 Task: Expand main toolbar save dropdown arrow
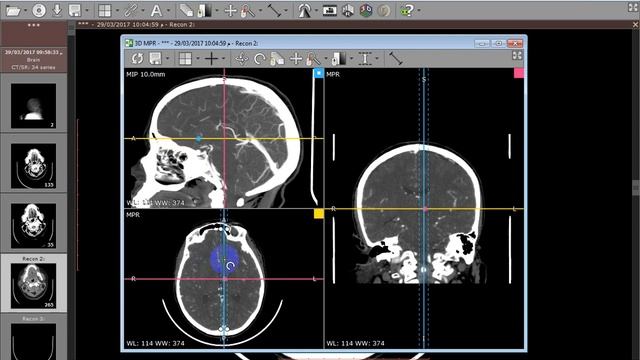coord(87,11)
